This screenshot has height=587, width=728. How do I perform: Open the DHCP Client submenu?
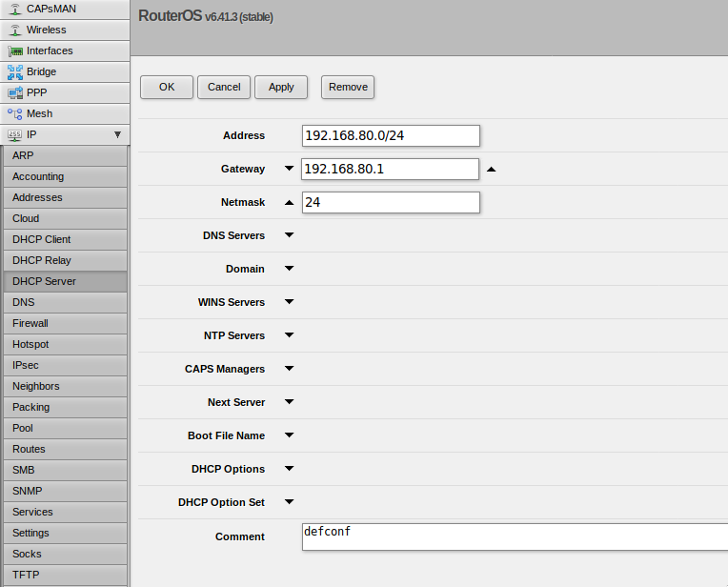point(65,239)
